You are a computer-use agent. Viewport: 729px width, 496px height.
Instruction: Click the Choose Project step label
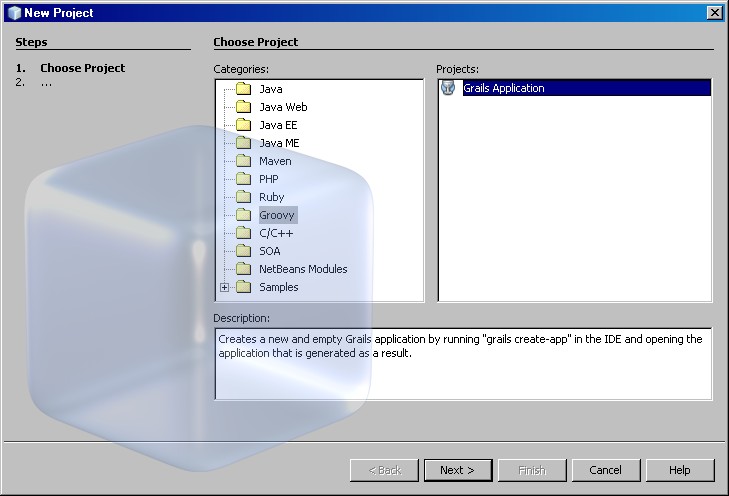(x=83, y=68)
